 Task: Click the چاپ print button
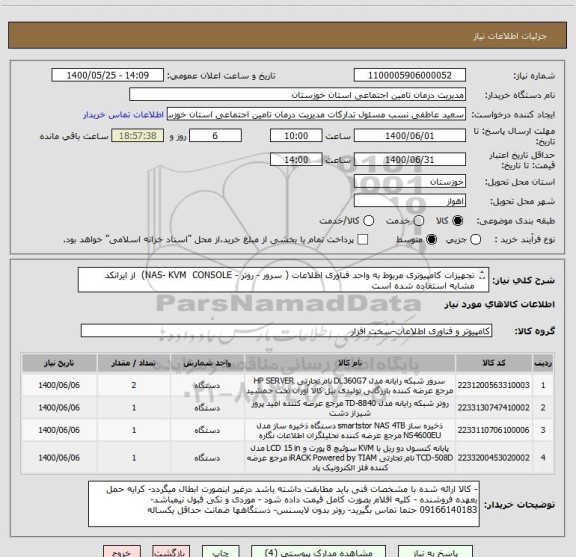[220, 552]
